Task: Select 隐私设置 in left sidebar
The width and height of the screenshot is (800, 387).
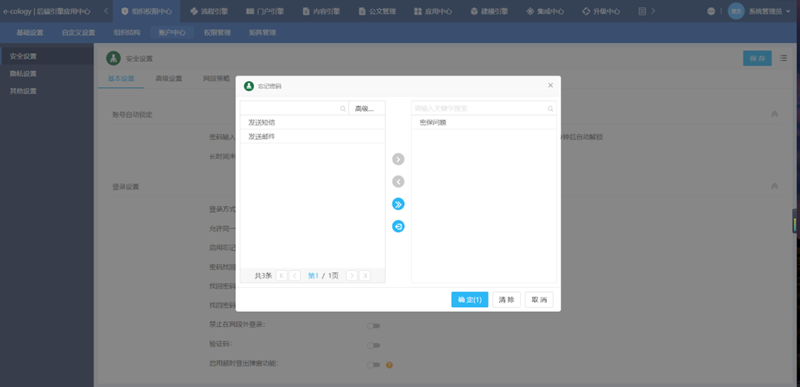Action: pyautogui.click(x=46, y=73)
